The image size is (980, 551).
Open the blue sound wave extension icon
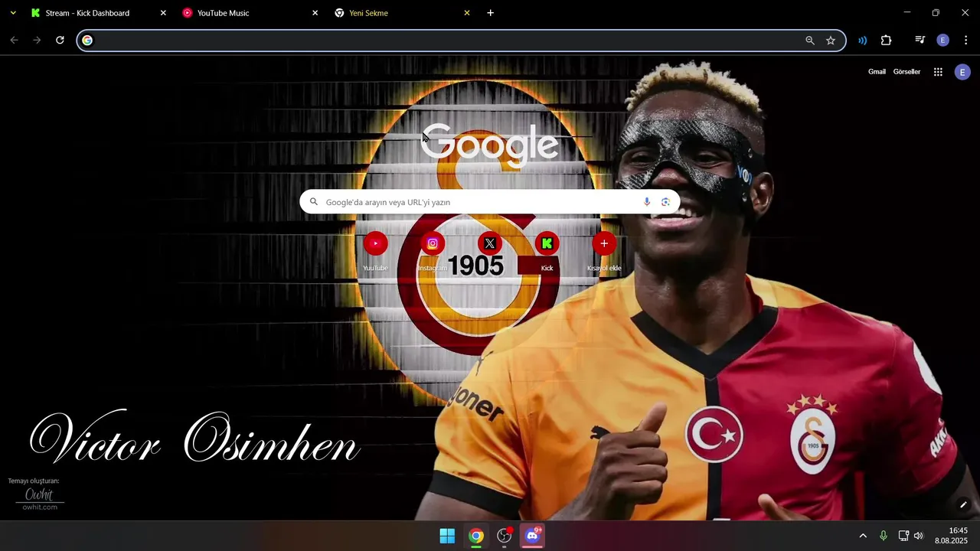[x=863, y=41]
